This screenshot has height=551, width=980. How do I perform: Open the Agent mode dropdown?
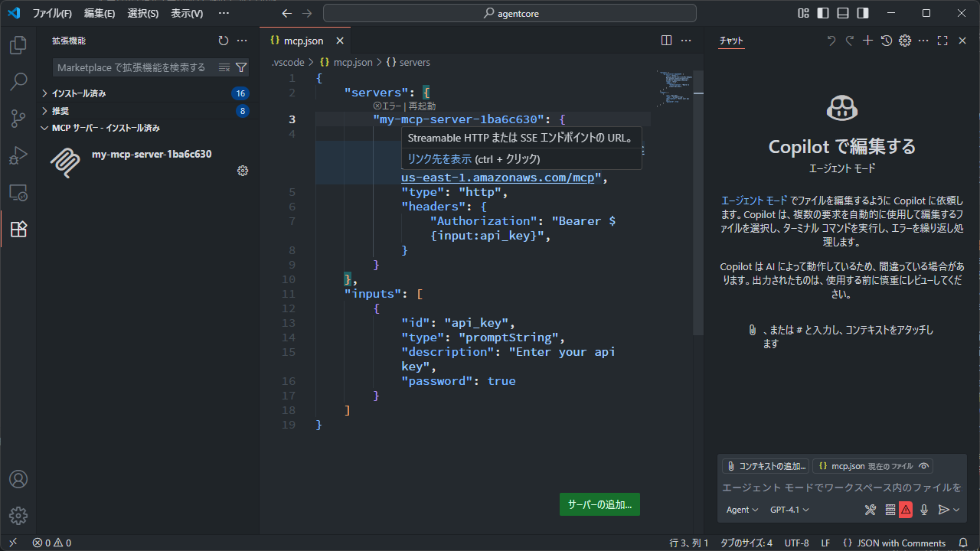pos(742,510)
